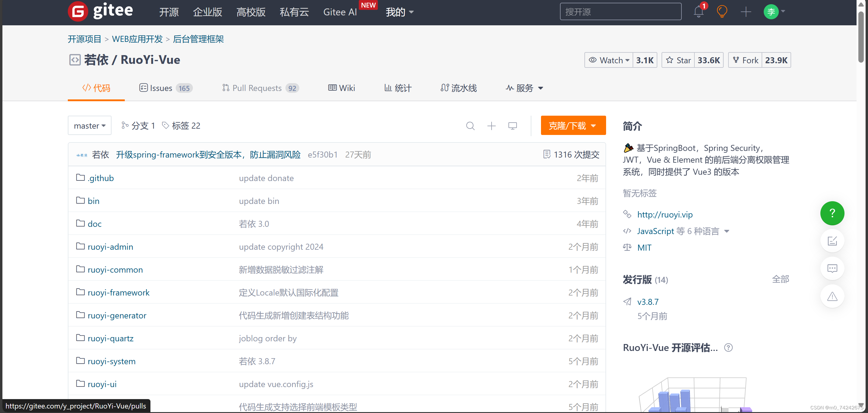Image resolution: width=868 pixels, height=413 pixels.
Task: Click the repository code icon beside title
Action: click(x=75, y=60)
